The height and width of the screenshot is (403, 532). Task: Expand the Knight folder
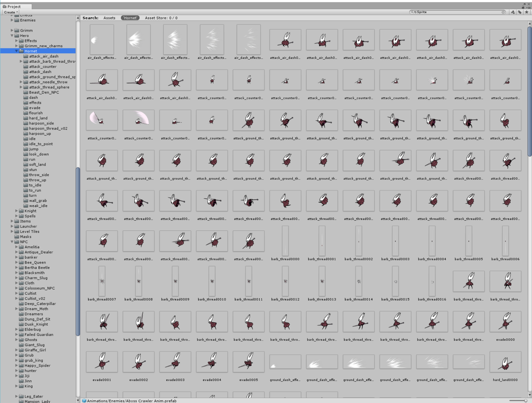17,211
